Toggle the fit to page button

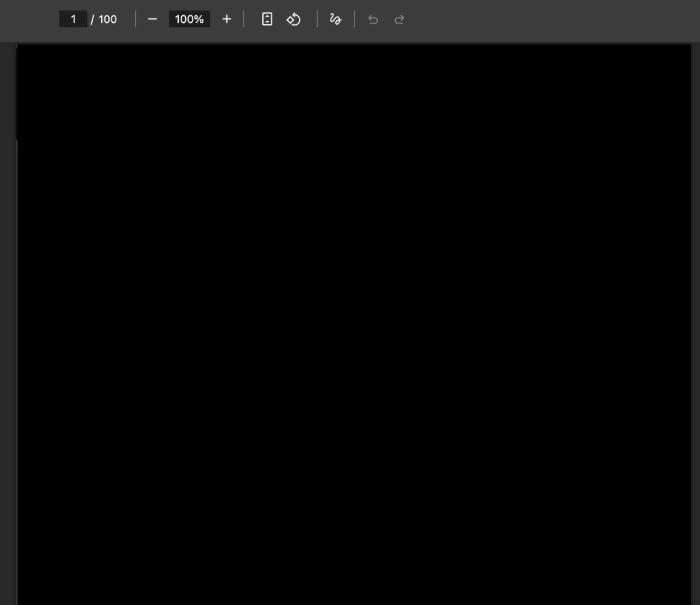tap(267, 19)
